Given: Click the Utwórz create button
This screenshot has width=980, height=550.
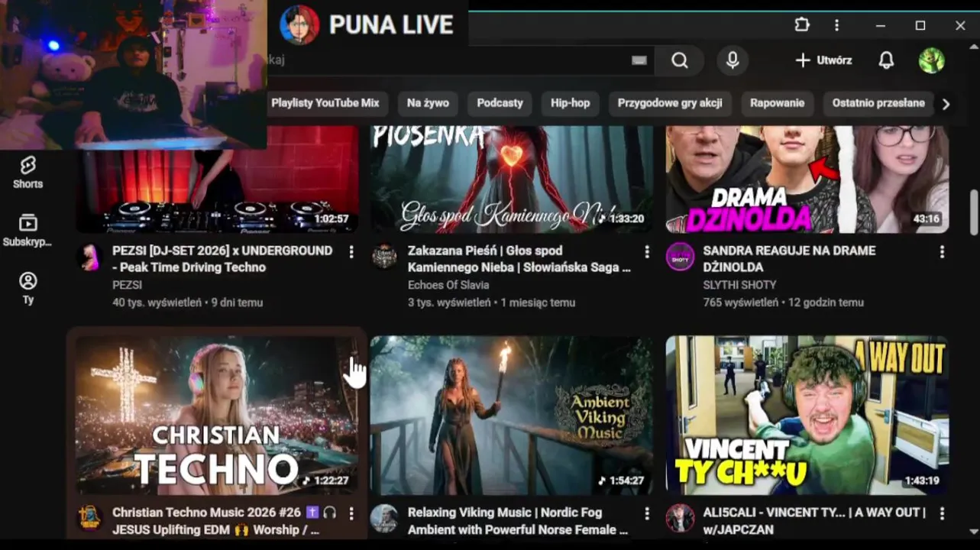Looking at the screenshot, I should [823, 60].
